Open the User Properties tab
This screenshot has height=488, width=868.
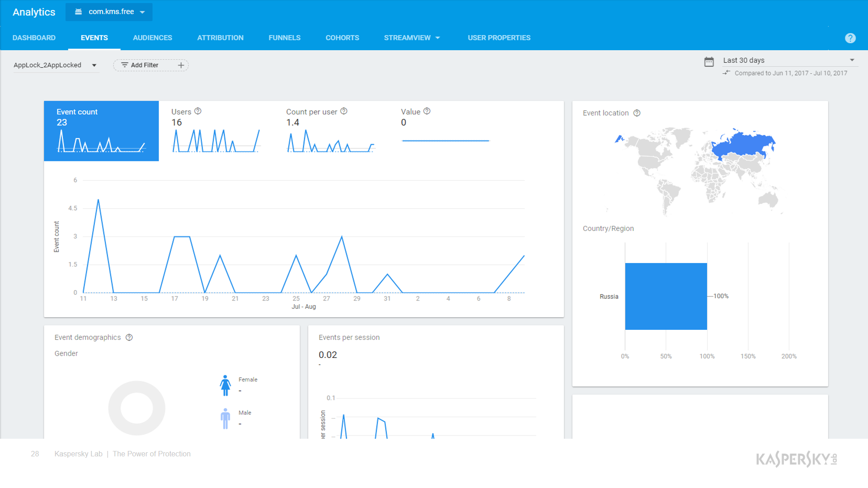pyautogui.click(x=499, y=38)
